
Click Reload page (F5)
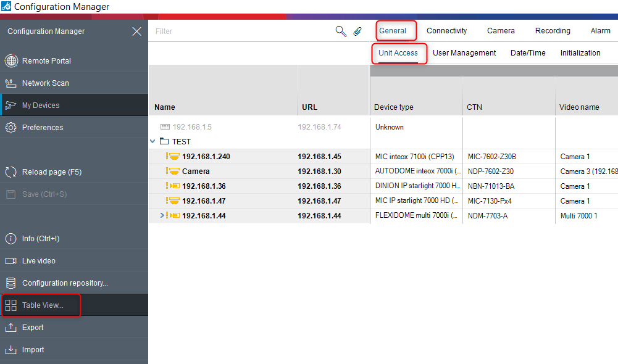(x=51, y=172)
